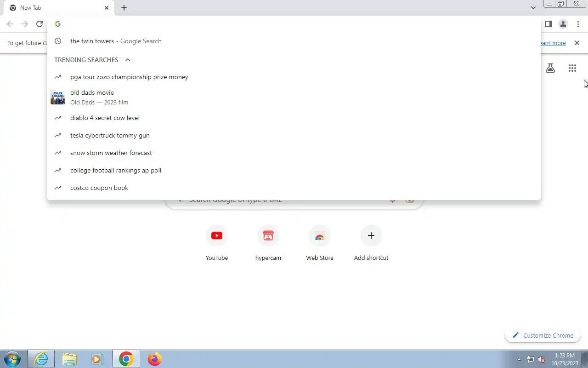
Task: Click the Chrome taskbar icon
Action: click(126, 359)
